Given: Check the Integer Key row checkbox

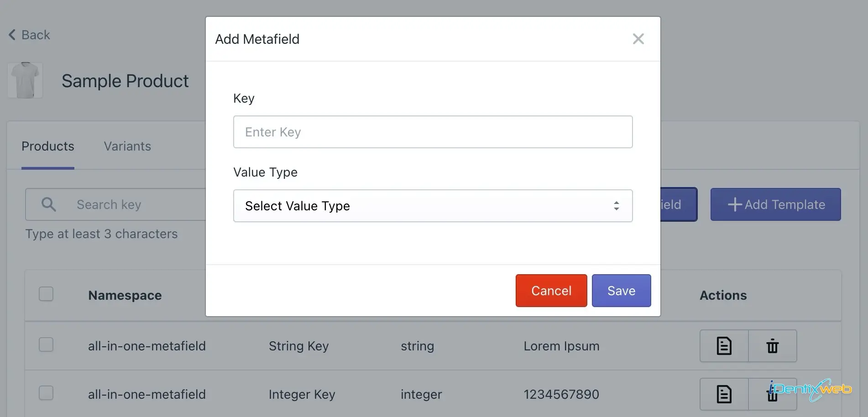Looking at the screenshot, I should click(46, 393).
